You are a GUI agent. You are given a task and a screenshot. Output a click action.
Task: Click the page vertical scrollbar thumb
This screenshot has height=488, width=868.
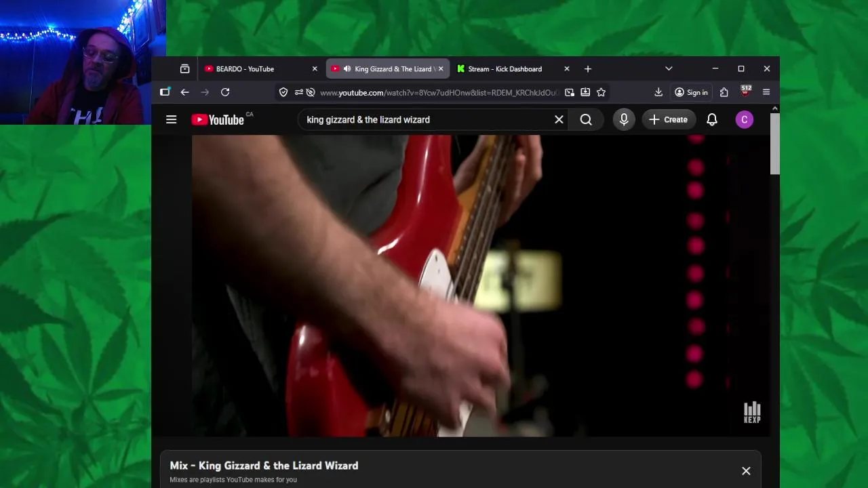pos(775,144)
